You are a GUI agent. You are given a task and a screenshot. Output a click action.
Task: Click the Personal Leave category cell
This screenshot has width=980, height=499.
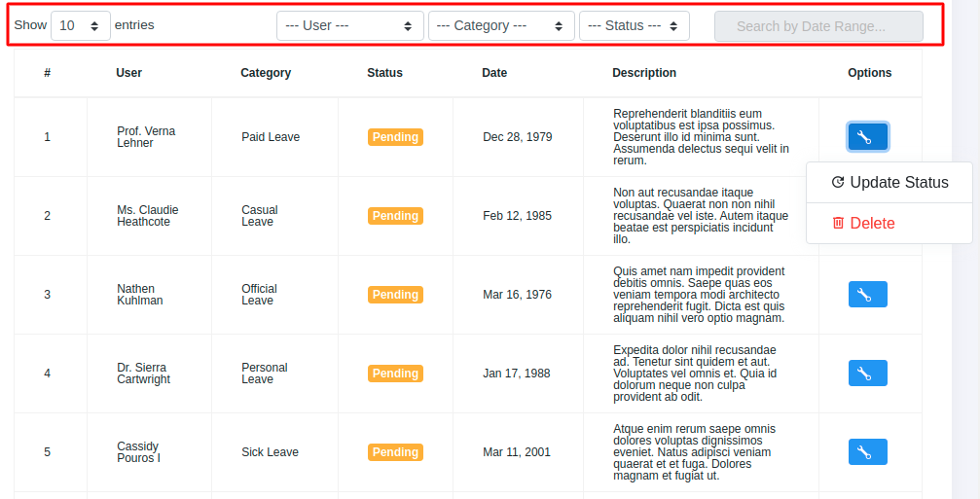(x=265, y=373)
